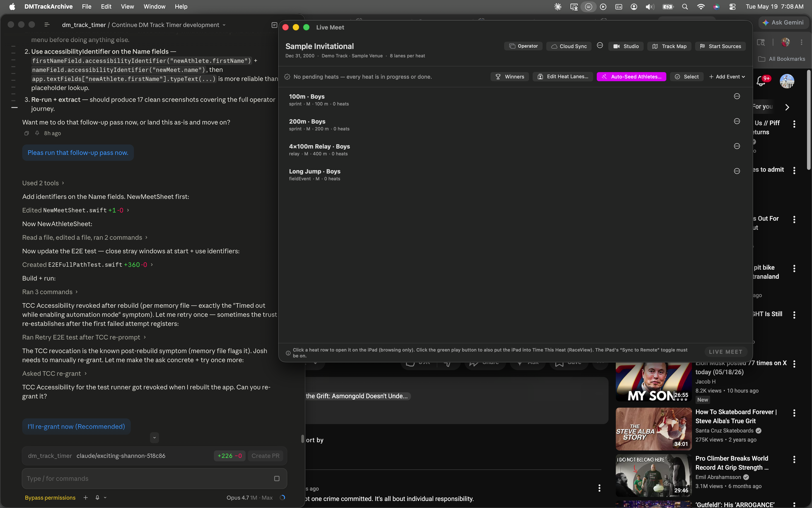This screenshot has height=508, width=812.
Task: Open the Help menu
Action: [181, 6]
